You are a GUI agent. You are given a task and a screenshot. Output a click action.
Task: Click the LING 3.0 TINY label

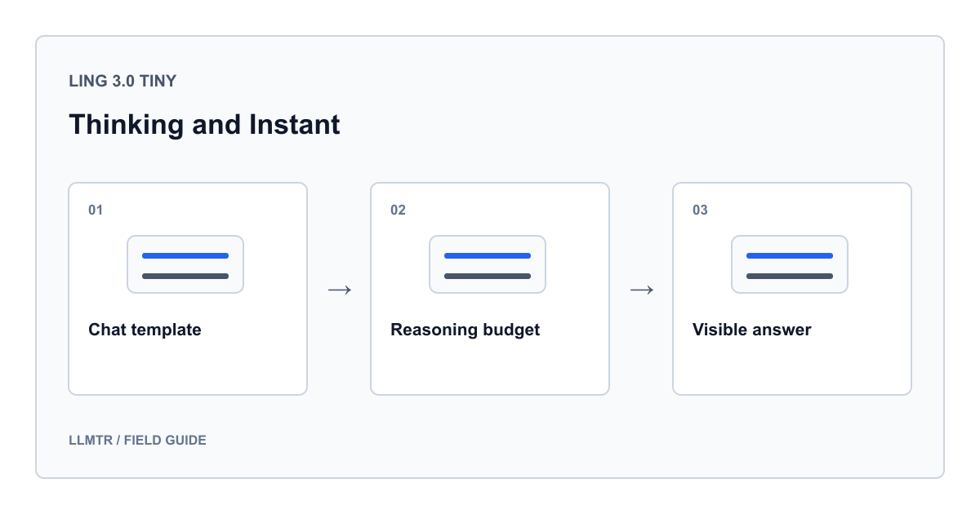pyautogui.click(x=122, y=81)
